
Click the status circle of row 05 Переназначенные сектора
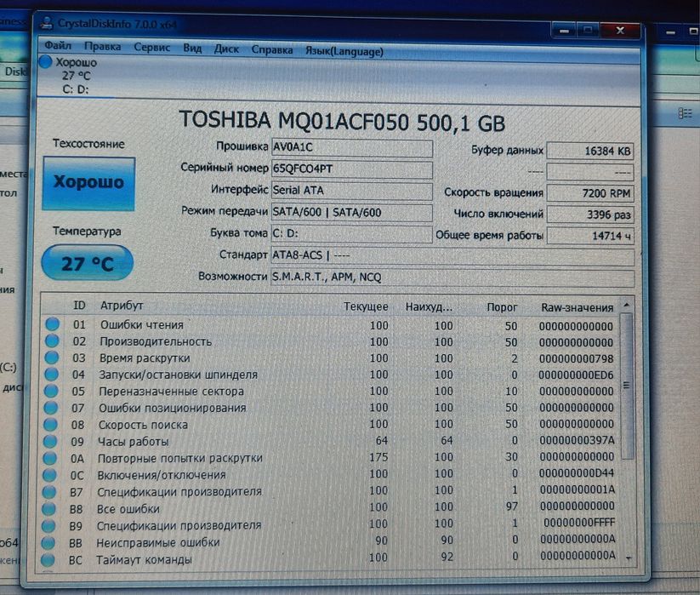click(51, 391)
